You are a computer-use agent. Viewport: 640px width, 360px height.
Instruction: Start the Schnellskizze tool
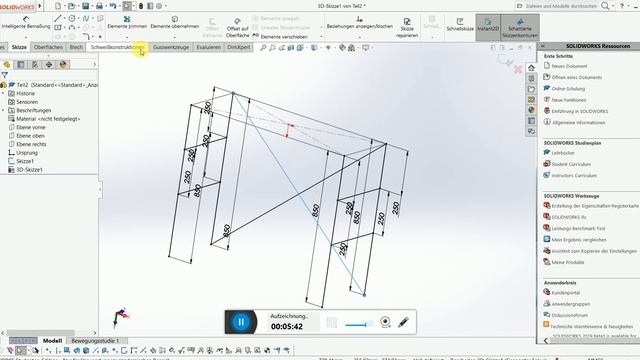coord(460,24)
